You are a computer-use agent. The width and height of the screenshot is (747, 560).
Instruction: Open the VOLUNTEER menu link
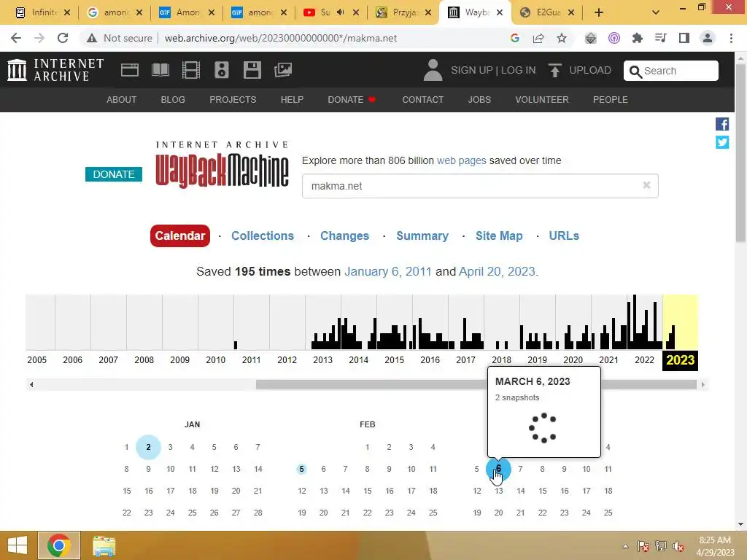542,99
